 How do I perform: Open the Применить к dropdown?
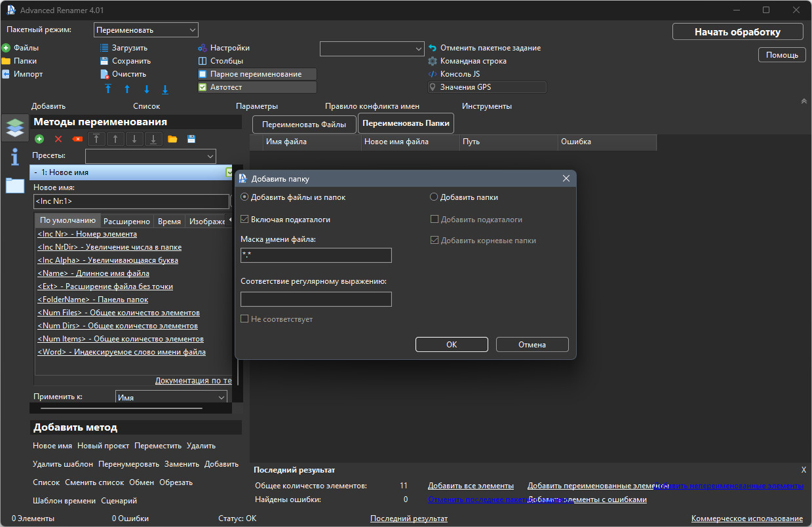pos(172,397)
